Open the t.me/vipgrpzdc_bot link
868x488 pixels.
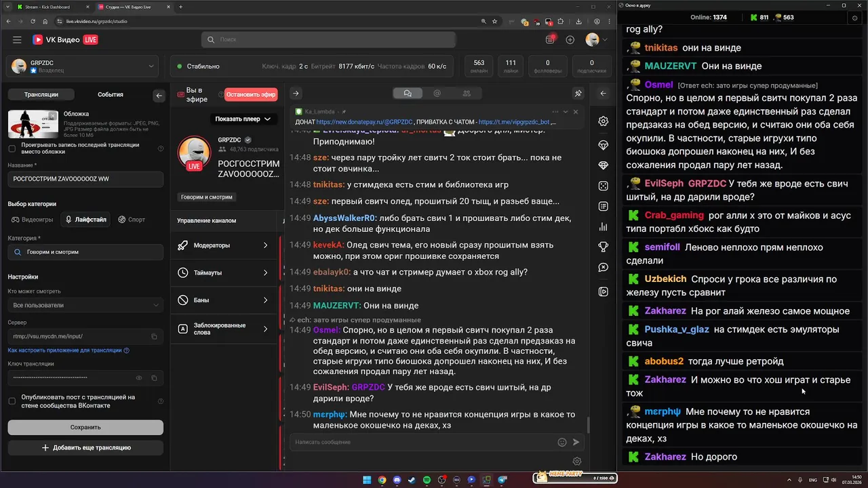point(513,122)
